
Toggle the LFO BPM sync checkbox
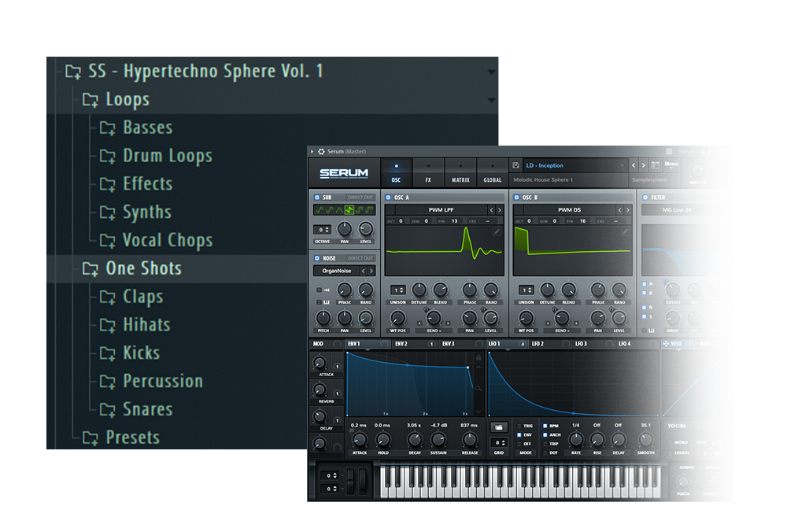coord(545,426)
